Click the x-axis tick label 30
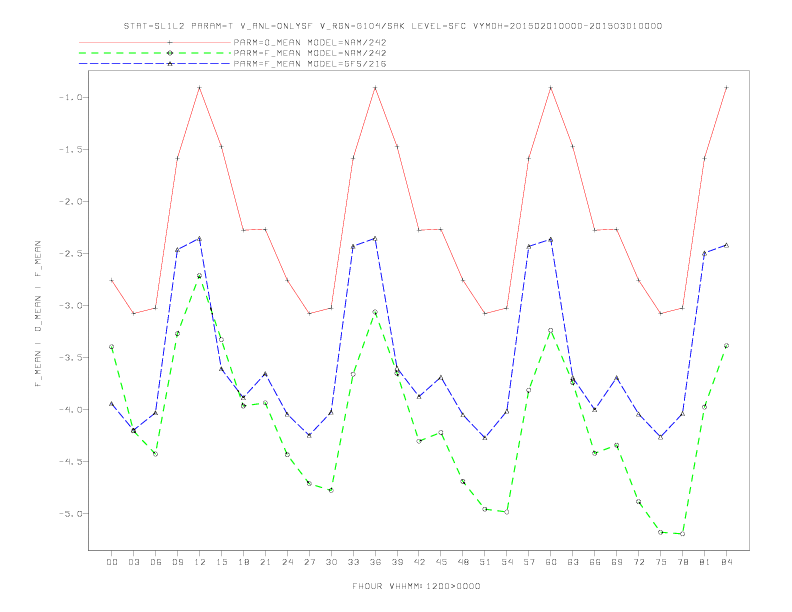 331,562
